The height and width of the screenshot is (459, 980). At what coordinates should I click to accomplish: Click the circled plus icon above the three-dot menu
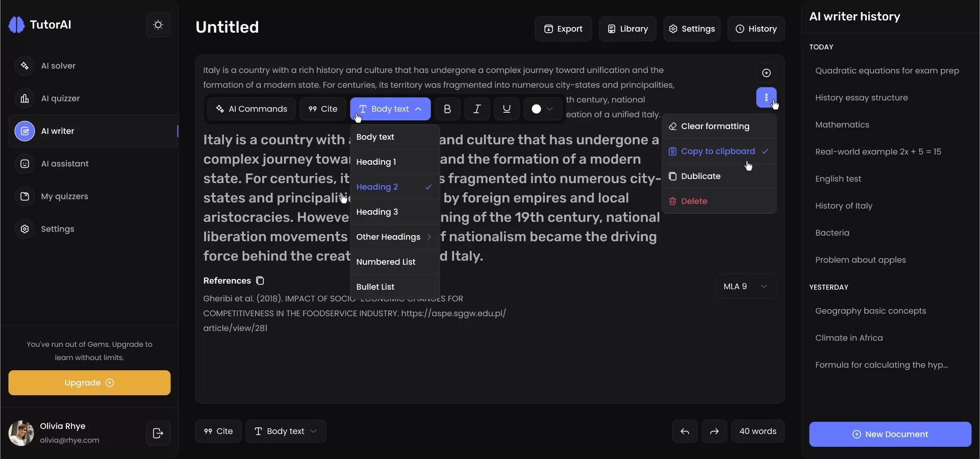(x=766, y=73)
